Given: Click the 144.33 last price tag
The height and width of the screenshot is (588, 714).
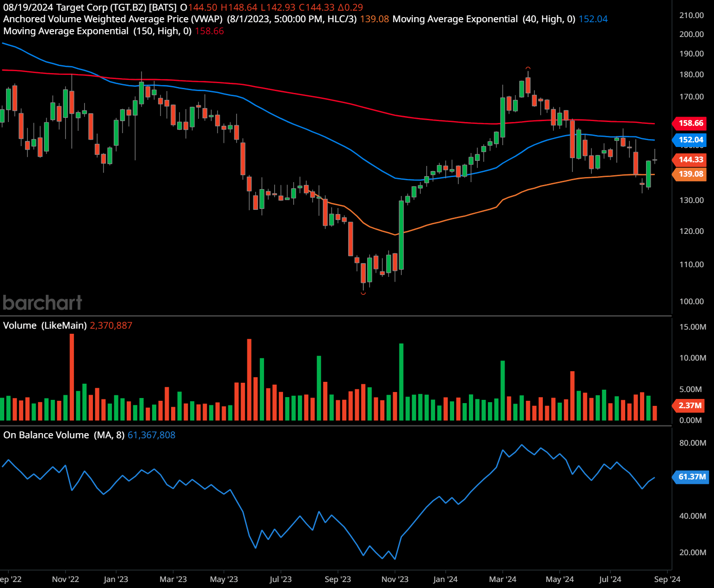Looking at the screenshot, I should (689, 159).
